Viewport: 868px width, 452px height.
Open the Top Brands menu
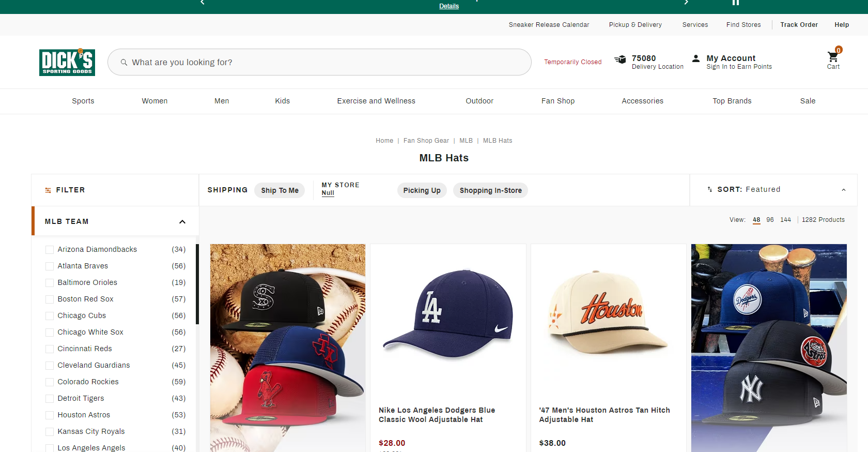732,101
